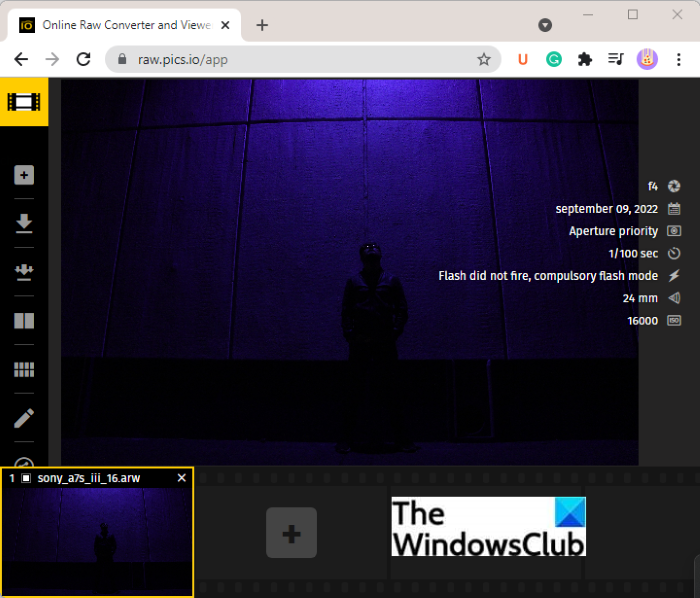Image resolution: width=700 pixels, height=598 pixels.
Task: Remove sony_a7s_iii_16.arw with its X button
Action: [x=182, y=478]
